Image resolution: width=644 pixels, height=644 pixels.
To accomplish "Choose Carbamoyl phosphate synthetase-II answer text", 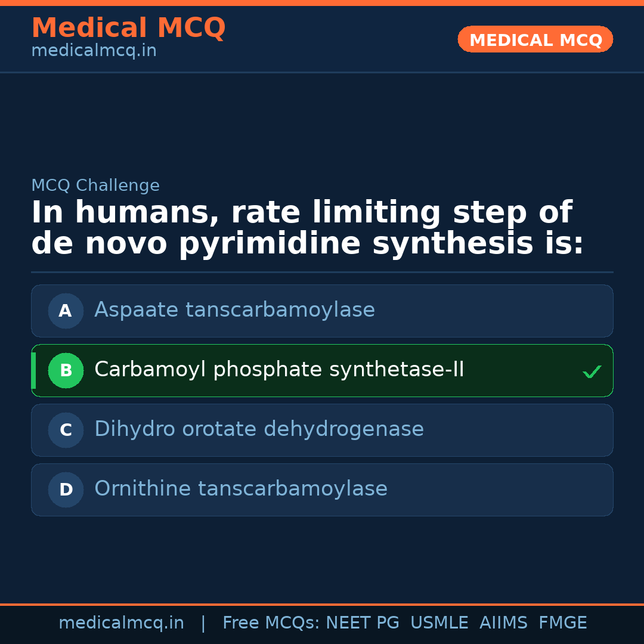I will click(279, 370).
